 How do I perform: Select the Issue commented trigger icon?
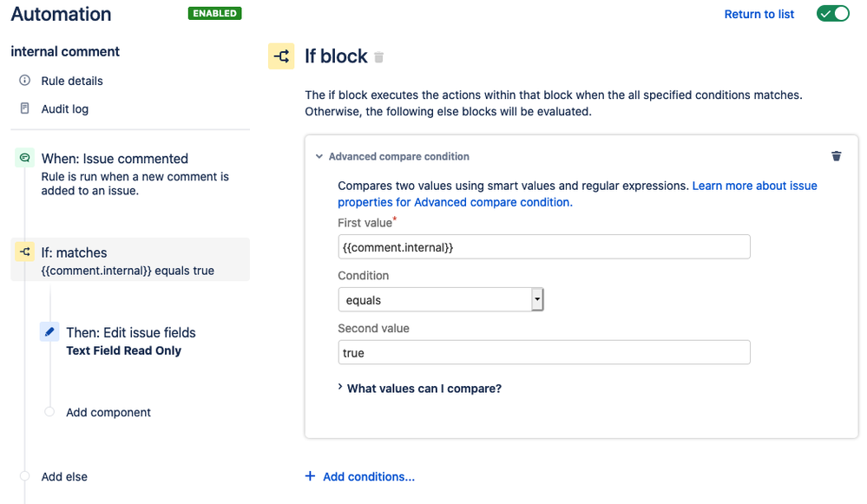tap(25, 158)
